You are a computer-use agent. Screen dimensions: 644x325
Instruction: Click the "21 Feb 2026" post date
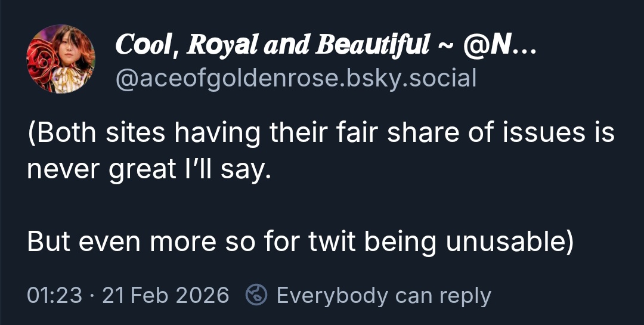166,295
